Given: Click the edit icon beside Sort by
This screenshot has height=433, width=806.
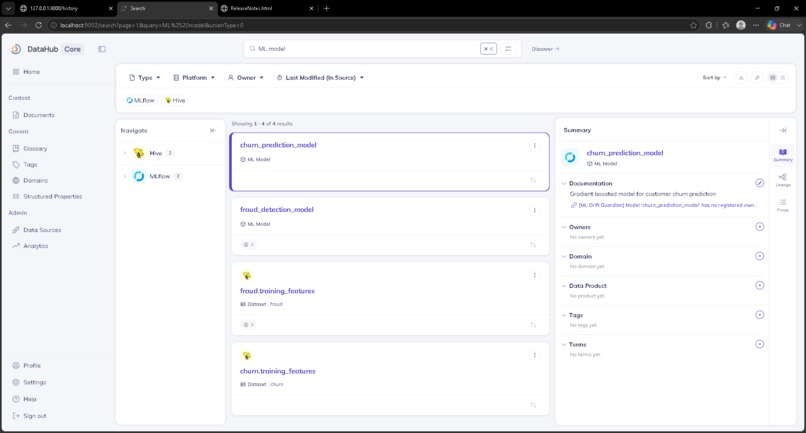Looking at the screenshot, I should tap(757, 78).
